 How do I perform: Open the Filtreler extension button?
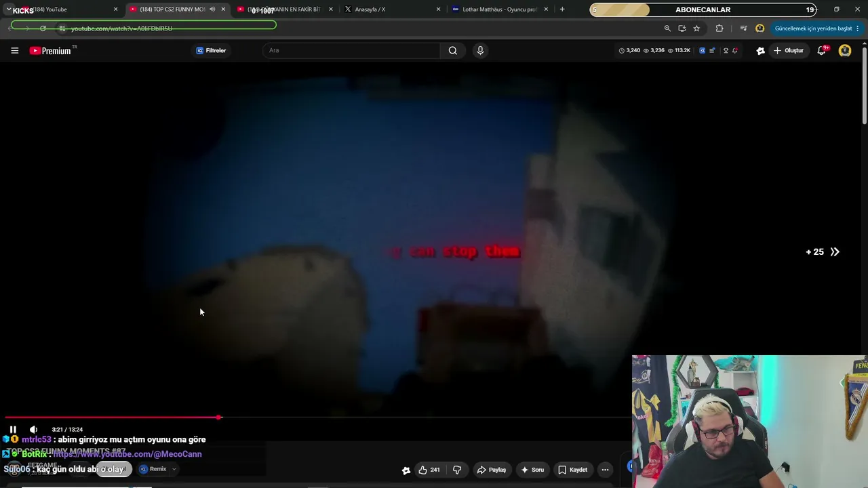point(211,51)
